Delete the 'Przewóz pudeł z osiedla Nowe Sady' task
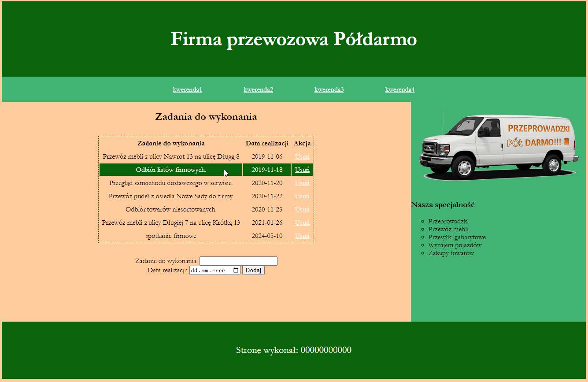Screen dimensions: 588x382 coord(302,196)
